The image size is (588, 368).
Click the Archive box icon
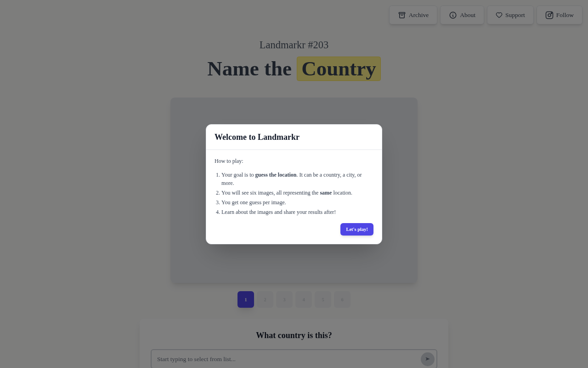pyautogui.click(x=402, y=15)
